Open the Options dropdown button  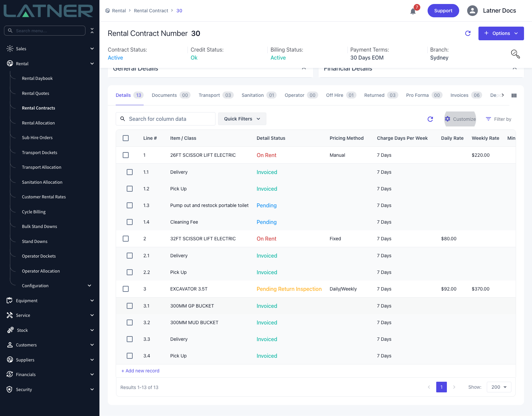(x=501, y=33)
